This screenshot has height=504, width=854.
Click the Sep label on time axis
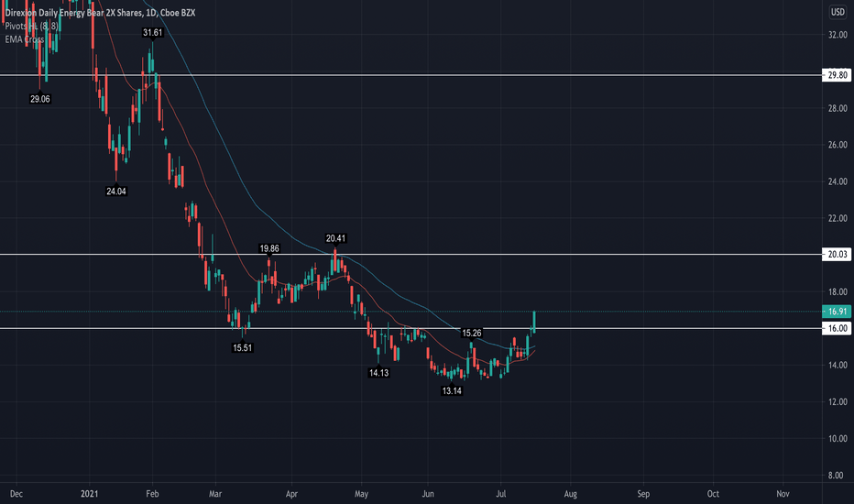(x=643, y=494)
